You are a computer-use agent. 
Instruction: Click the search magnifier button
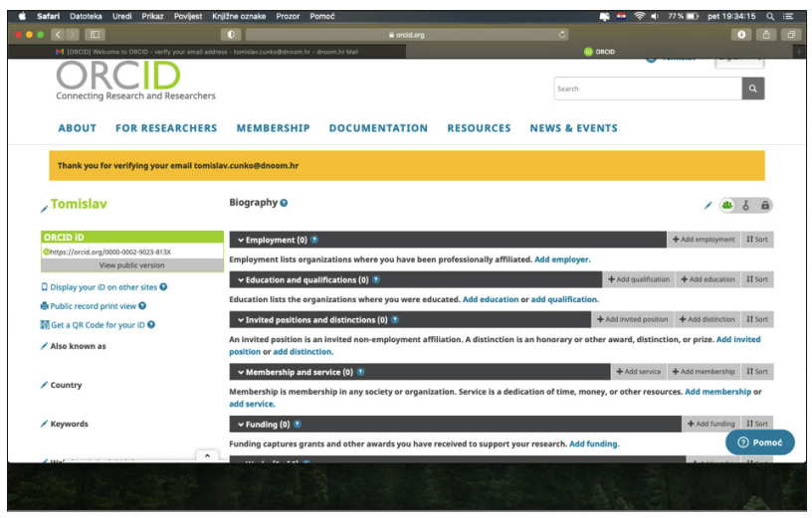[754, 88]
